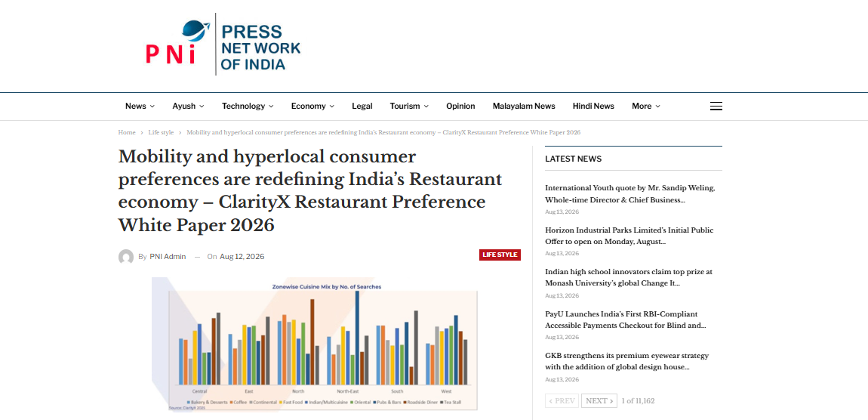Click the Home breadcrumb link
Screen dimensions: 868x420
tap(127, 133)
